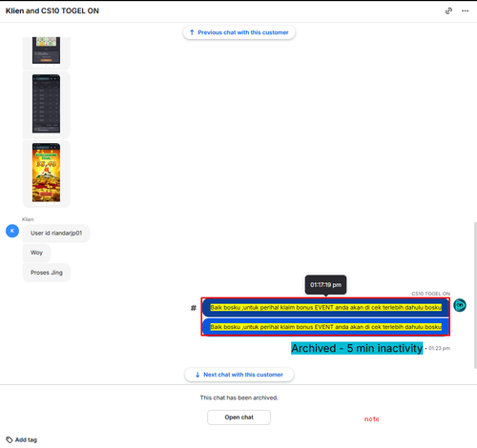Open the dark table screenshot thumbnail

tap(46, 104)
